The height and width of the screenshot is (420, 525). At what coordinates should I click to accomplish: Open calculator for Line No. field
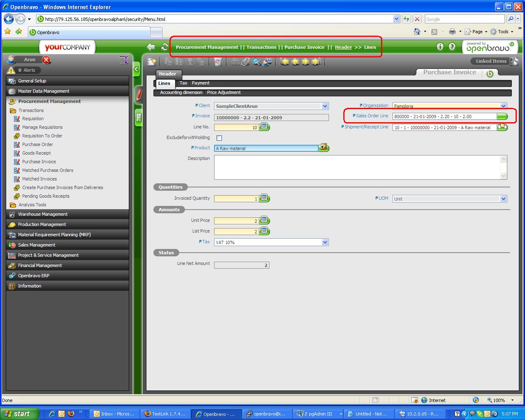tap(265, 127)
